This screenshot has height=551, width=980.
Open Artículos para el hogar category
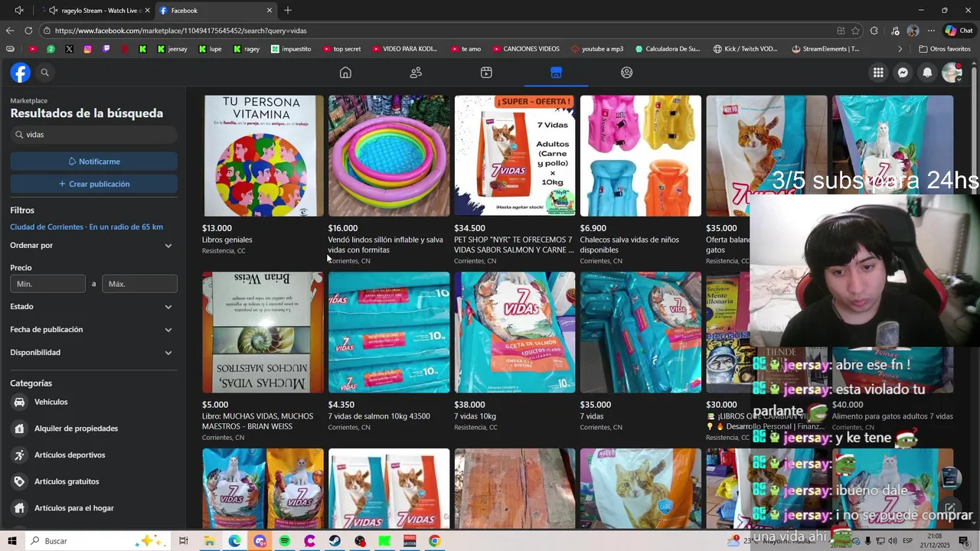coord(93,508)
